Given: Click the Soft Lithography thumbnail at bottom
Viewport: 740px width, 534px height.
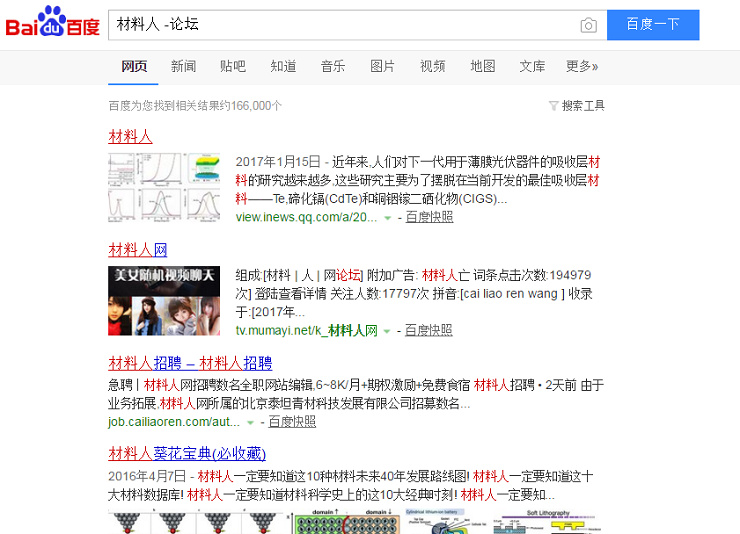Looking at the screenshot, I should tap(548, 522).
